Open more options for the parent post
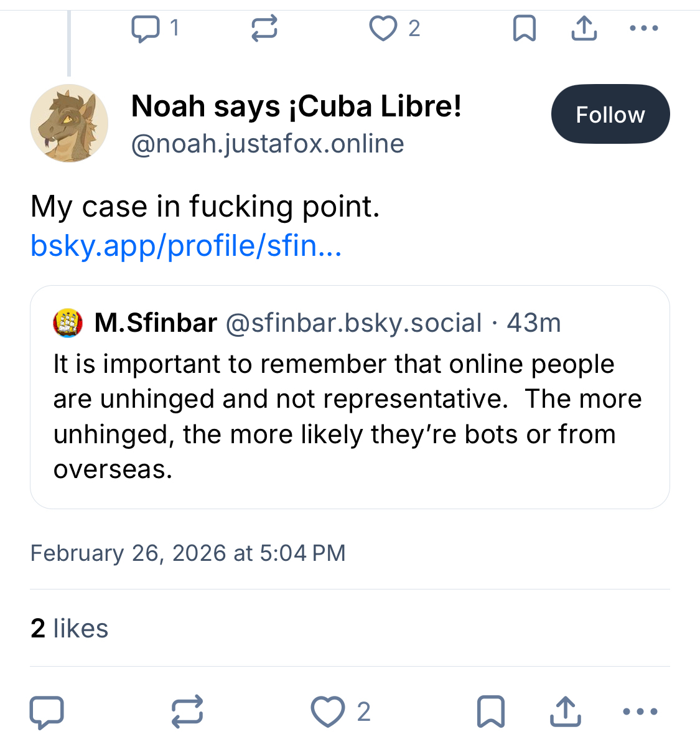 [x=643, y=29]
